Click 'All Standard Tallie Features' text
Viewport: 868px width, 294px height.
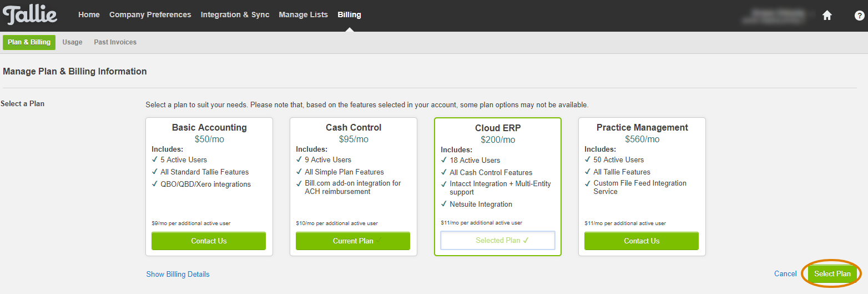click(205, 172)
